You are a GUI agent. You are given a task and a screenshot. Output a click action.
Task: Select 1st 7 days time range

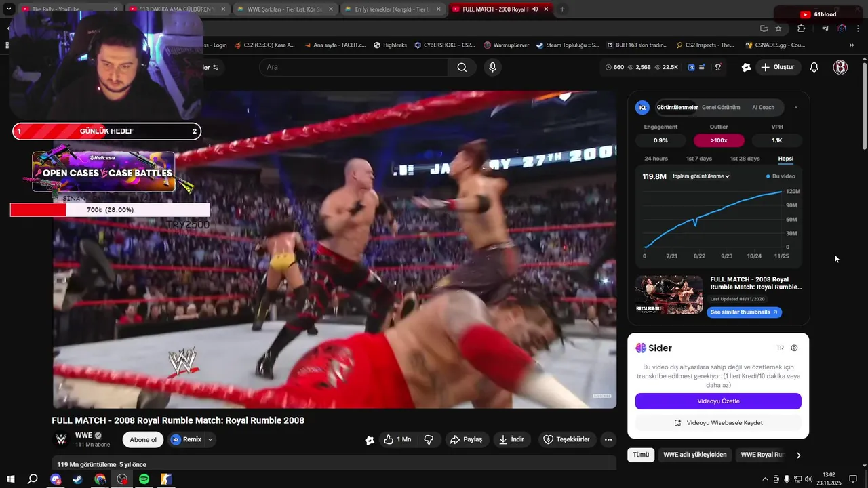pyautogui.click(x=699, y=159)
